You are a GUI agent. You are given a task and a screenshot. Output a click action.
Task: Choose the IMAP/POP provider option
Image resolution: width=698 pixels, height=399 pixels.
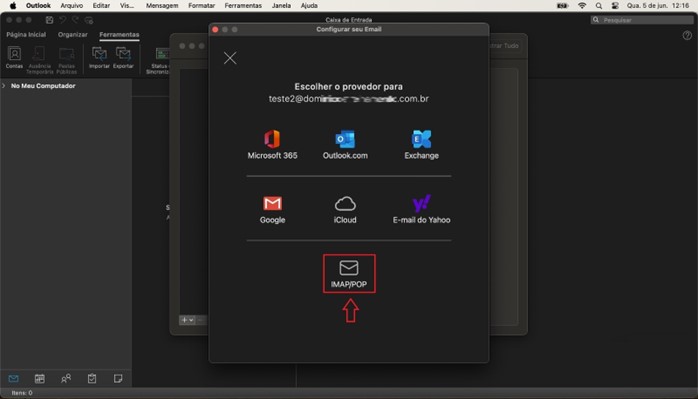point(349,273)
